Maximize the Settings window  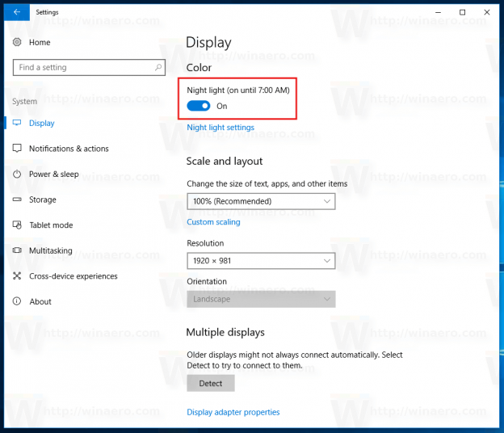tap(462, 12)
